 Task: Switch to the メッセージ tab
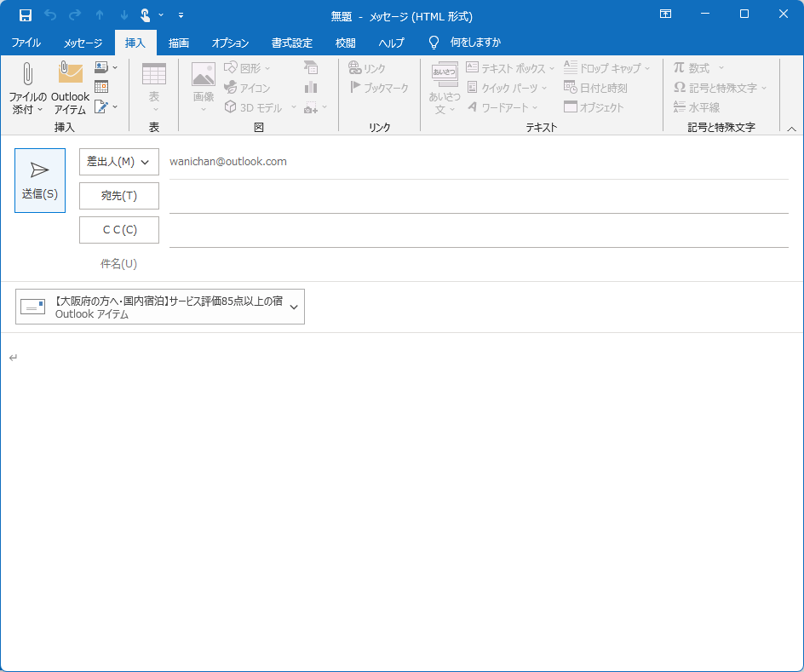point(83,43)
